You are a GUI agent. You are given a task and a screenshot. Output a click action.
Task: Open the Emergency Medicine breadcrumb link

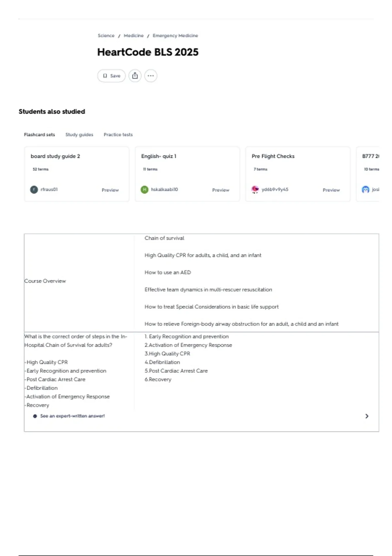[175, 36]
